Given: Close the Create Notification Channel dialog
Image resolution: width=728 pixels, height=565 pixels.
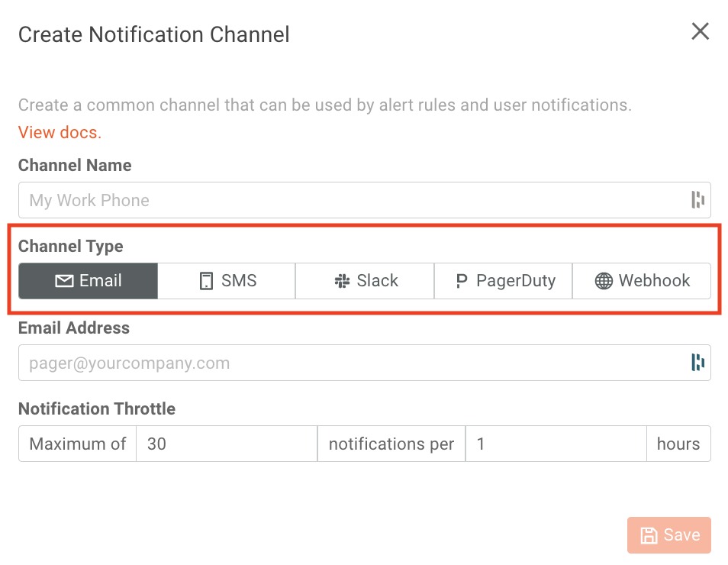Looking at the screenshot, I should 700,31.
